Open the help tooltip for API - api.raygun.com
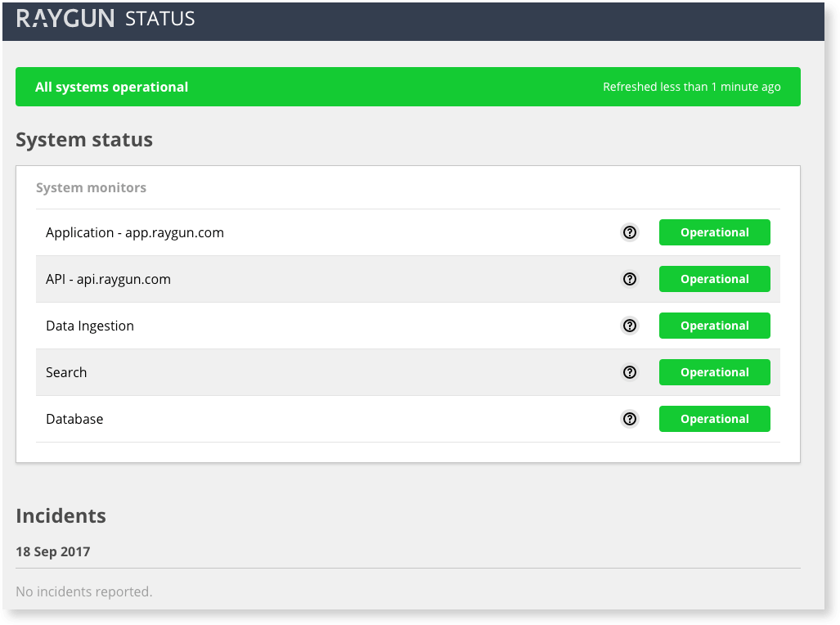840x625 pixels. point(629,279)
